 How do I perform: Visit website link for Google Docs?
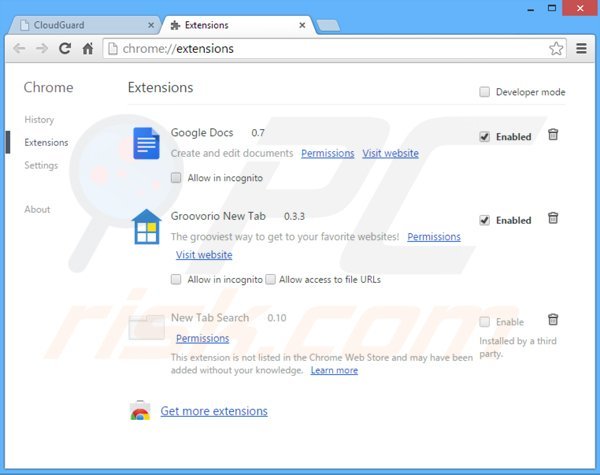click(390, 153)
